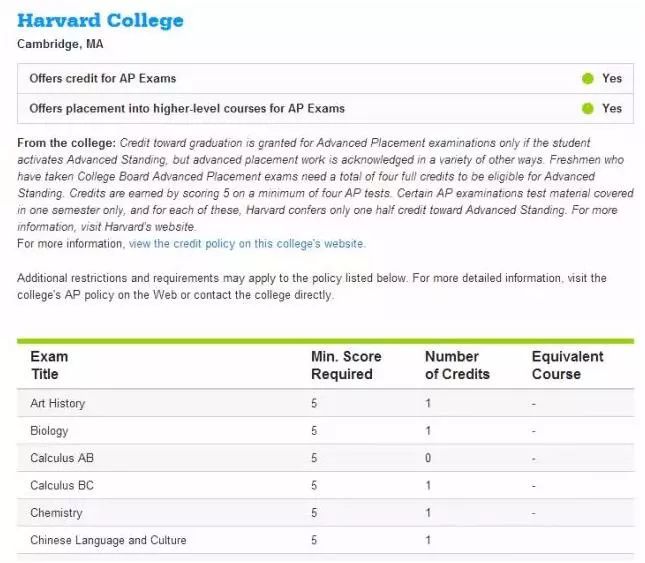Open the Harvard College title link
This screenshot has height=563, width=645.
tap(100, 21)
